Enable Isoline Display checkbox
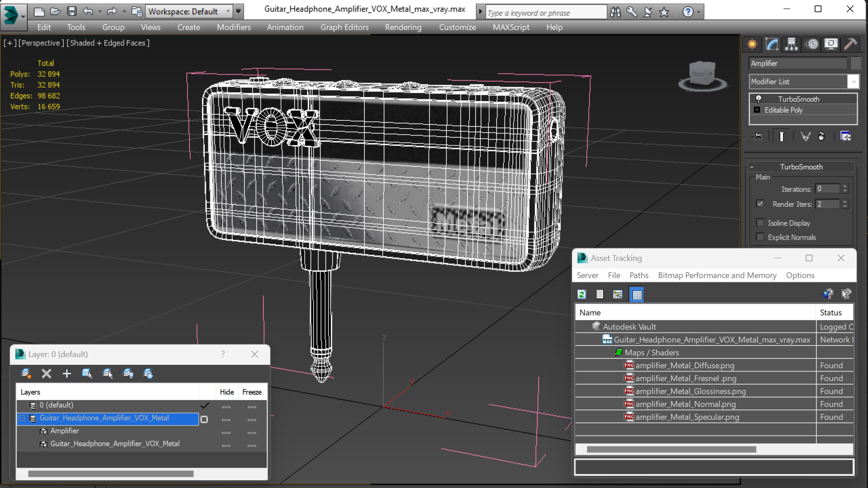The width and height of the screenshot is (868, 488). (760, 223)
